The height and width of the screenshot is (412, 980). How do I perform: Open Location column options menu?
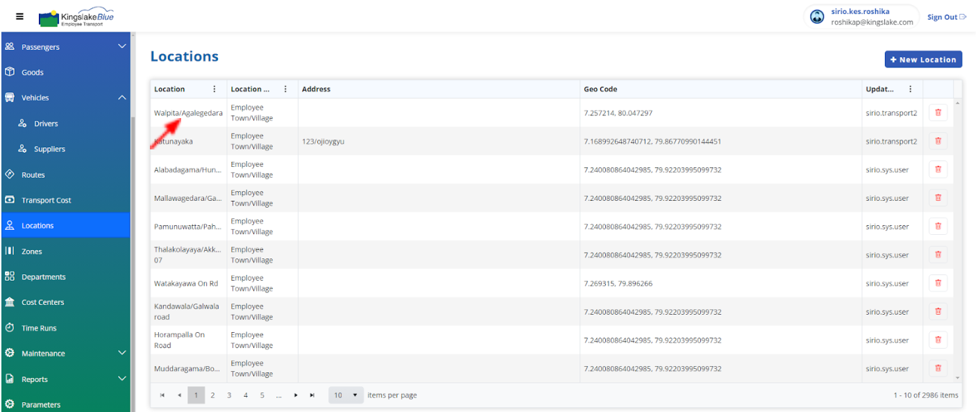click(214, 89)
